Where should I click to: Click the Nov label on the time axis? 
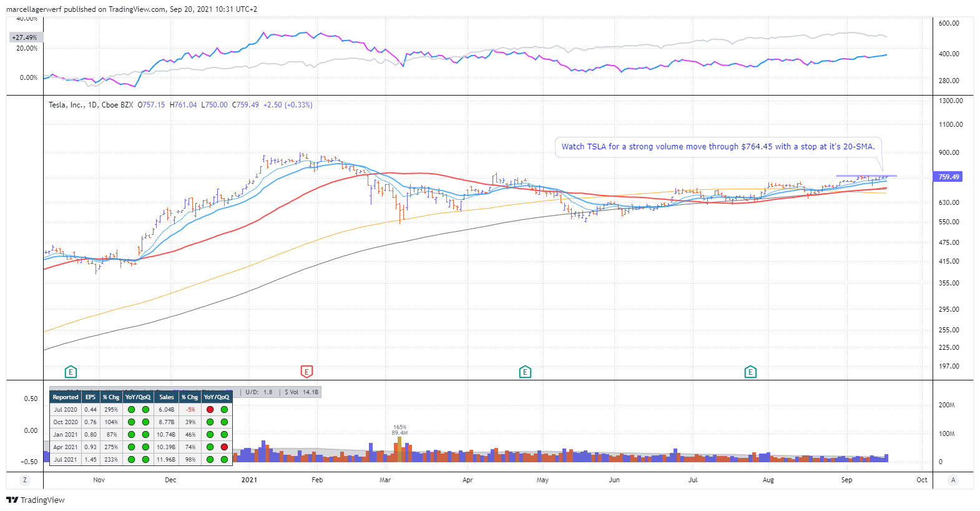pyautogui.click(x=99, y=480)
